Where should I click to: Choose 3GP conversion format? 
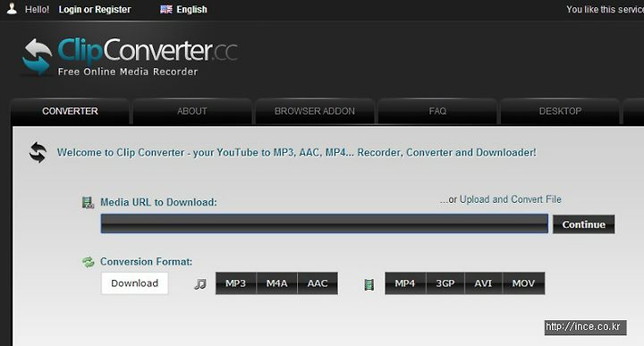(445, 283)
